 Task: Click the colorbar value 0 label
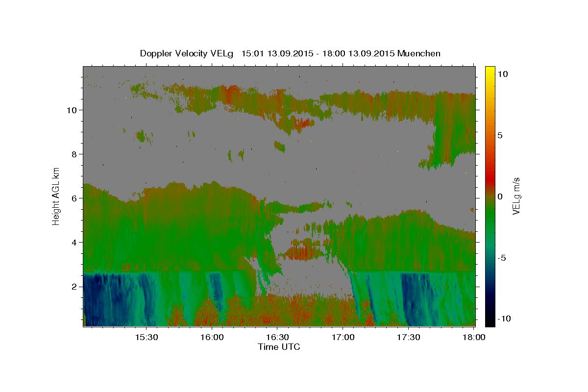click(x=500, y=196)
